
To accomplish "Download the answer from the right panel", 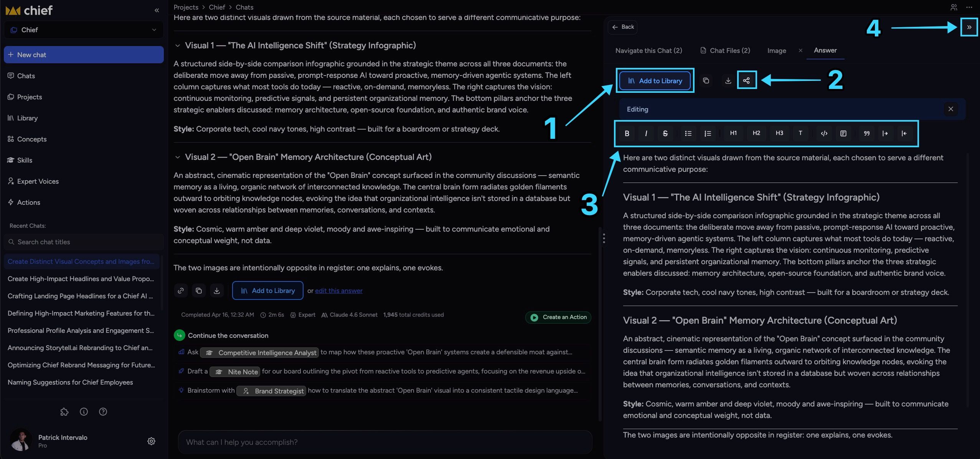I will point(728,81).
